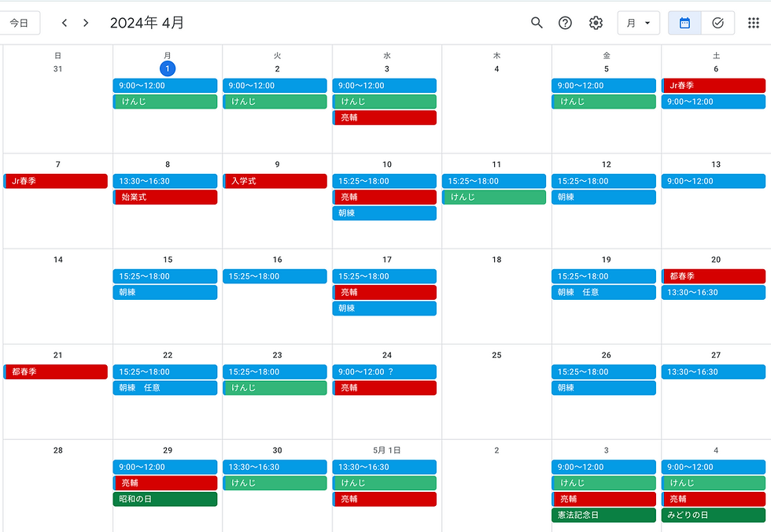Open 15:25～18:00 event on April 11

click(494, 181)
